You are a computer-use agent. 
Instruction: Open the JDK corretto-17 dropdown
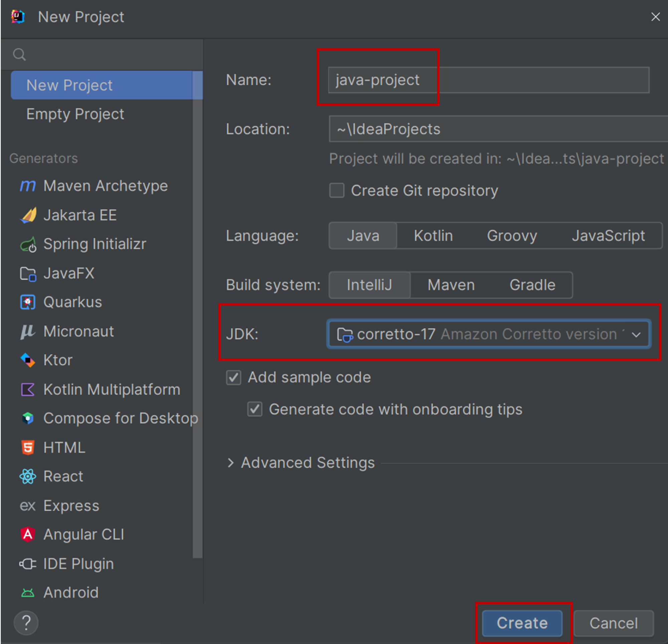tap(489, 334)
